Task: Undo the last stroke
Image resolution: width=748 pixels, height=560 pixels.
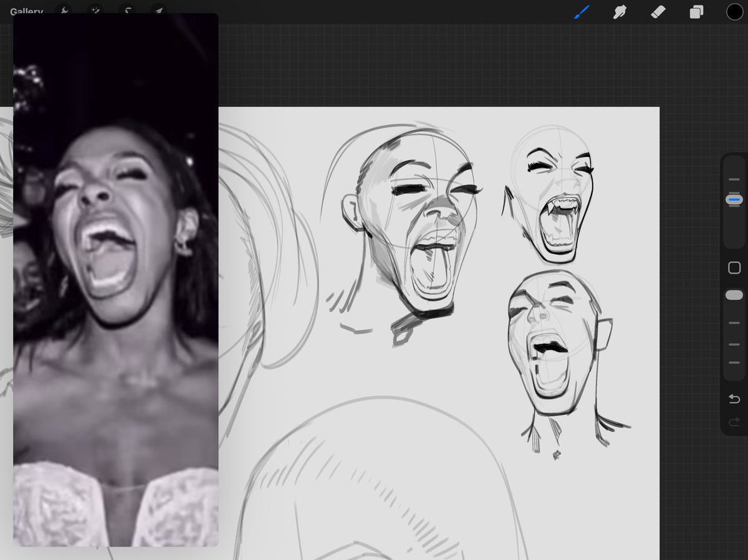Action: tap(734, 399)
